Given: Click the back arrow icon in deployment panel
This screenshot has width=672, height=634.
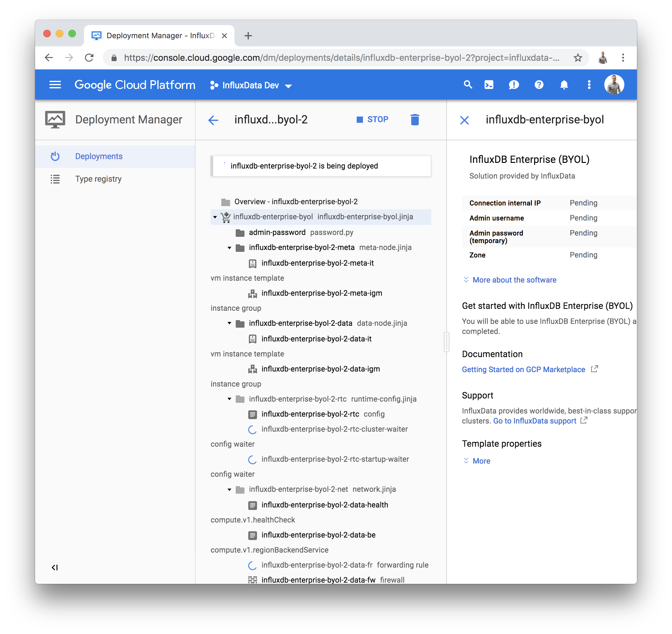Looking at the screenshot, I should tap(213, 120).
